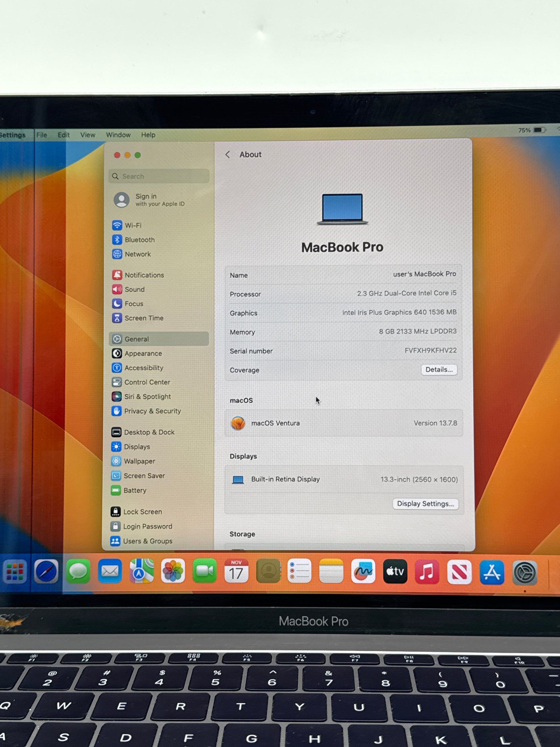Select Siri & Spotlight sidebar item
Image resolution: width=560 pixels, height=747 pixels.
click(x=147, y=396)
